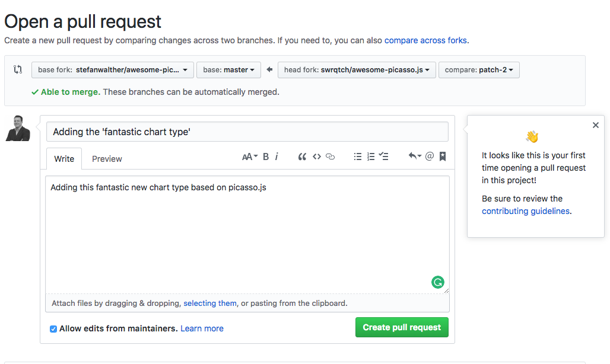The height and width of the screenshot is (364, 610).
Task: Insert a saved reply with the arrow icon
Action: click(415, 156)
